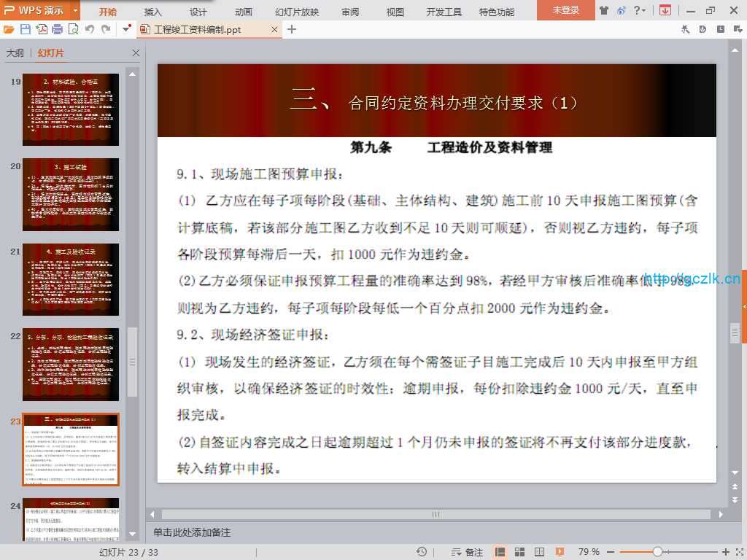747x560 pixels.
Task: Switch to the 大纲 outline tab
Action: 15,53
